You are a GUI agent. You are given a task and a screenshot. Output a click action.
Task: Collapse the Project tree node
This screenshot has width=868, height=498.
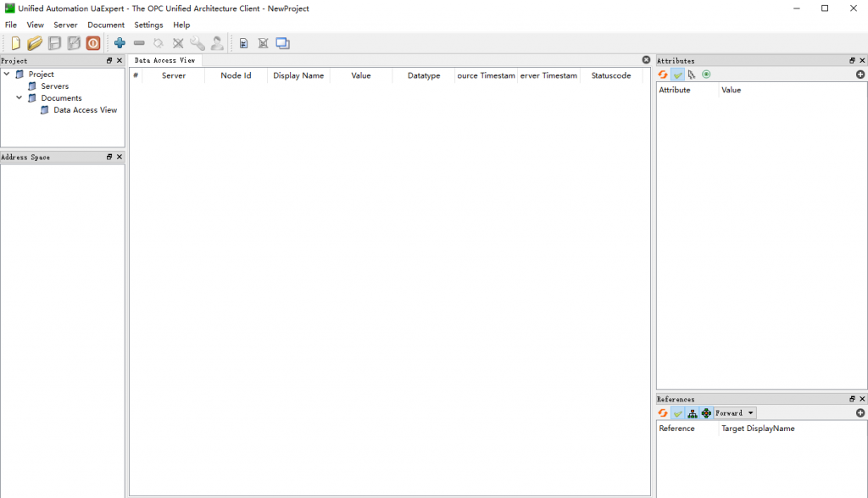point(7,74)
